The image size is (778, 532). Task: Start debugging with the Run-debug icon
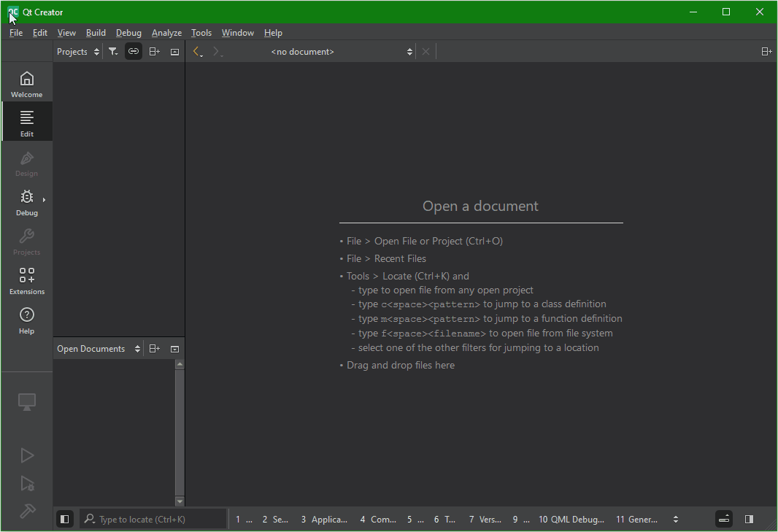(27, 483)
